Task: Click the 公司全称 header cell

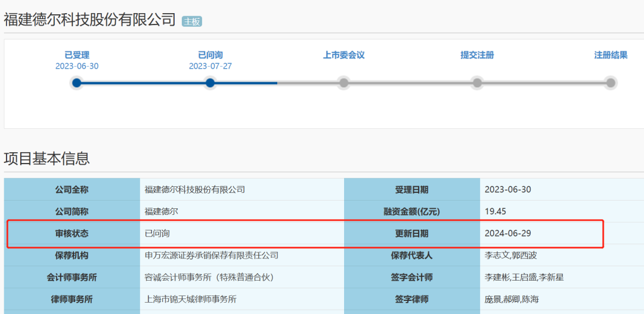Action: click(72, 189)
